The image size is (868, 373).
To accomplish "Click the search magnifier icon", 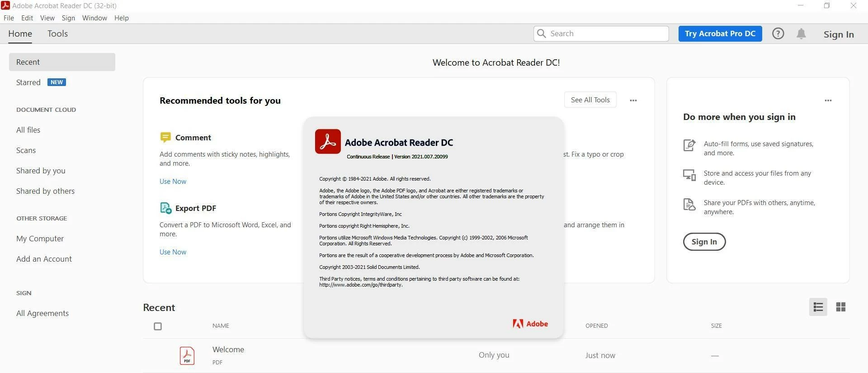I will click(x=541, y=33).
